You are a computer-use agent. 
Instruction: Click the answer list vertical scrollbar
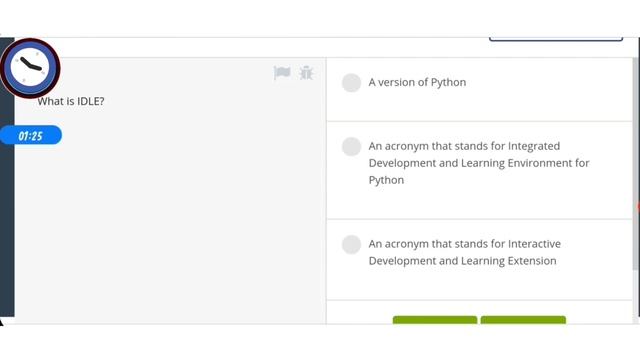click(x=635, y=163)
